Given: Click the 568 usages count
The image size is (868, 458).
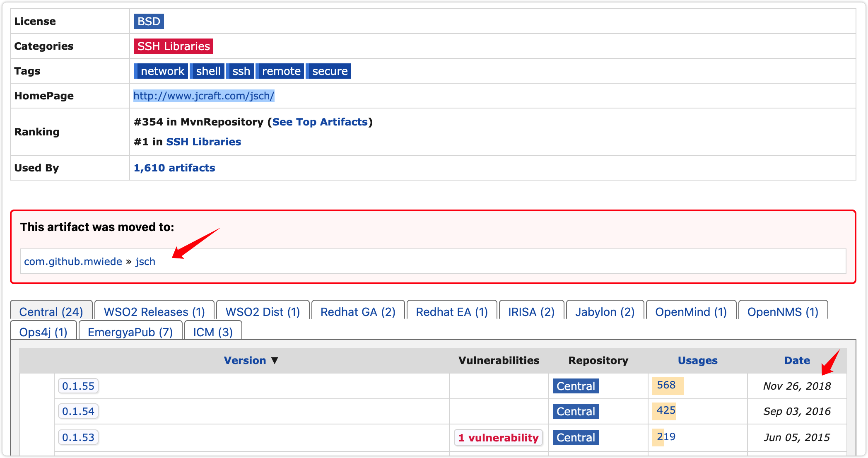Looking at the screenshot, I should 666,385.
